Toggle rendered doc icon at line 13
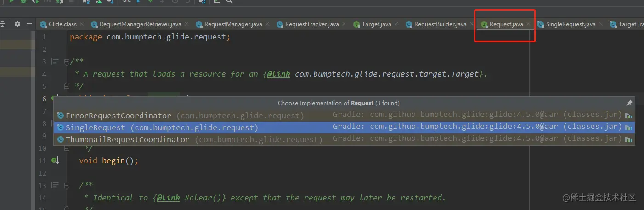644x210 pixels. click(56, 185)
